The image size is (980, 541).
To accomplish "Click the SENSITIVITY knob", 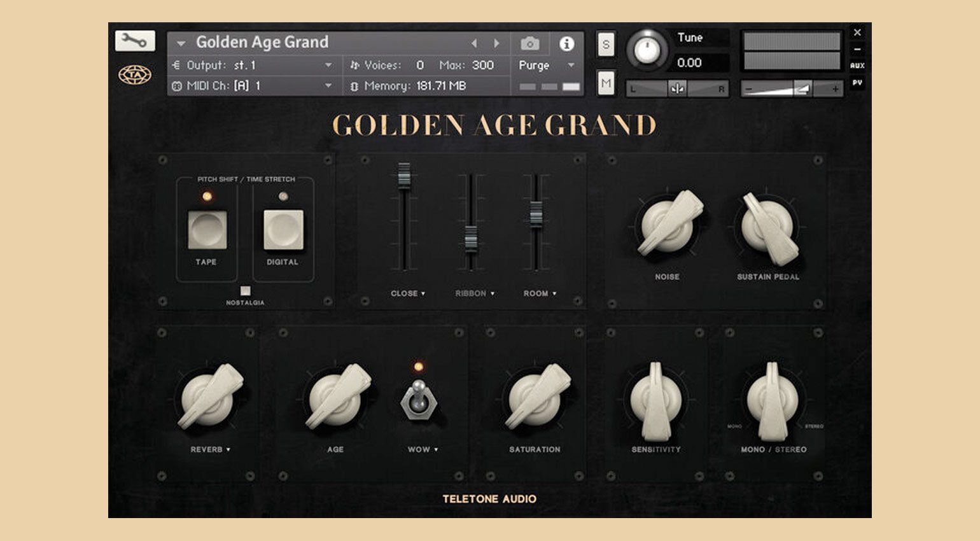I will [656, 401].
